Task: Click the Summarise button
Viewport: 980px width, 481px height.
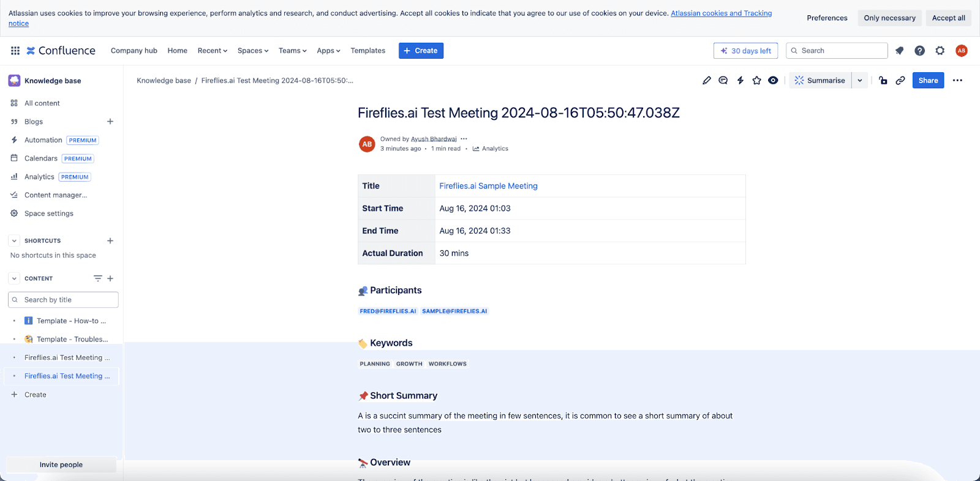Action: coord(820,80)
